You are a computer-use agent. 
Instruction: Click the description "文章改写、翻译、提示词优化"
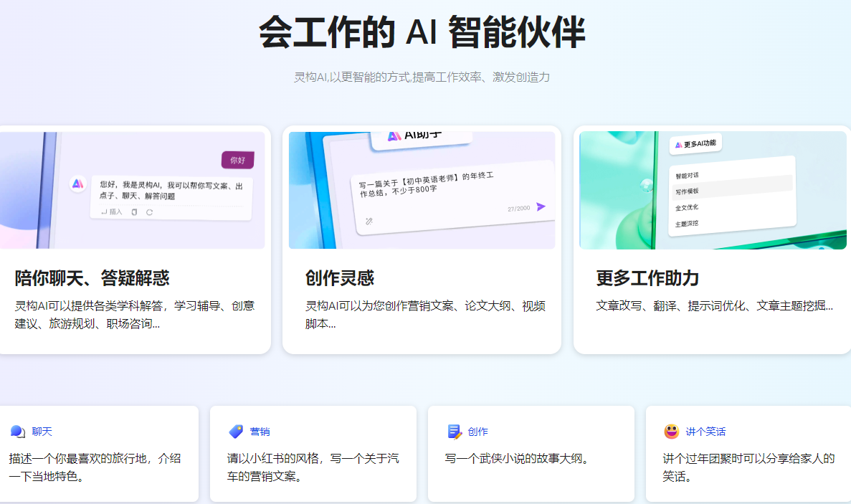point(714,306)
